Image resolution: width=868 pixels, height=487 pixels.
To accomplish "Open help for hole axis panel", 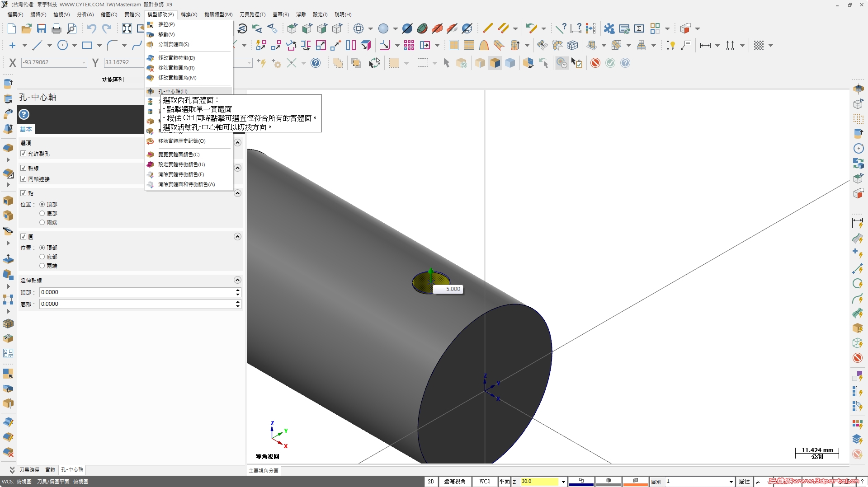I will click(24, 115).
